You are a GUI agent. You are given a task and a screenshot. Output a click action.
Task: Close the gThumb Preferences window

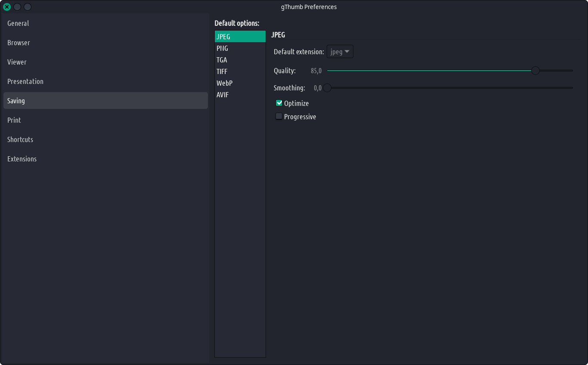tap(7, 7)
